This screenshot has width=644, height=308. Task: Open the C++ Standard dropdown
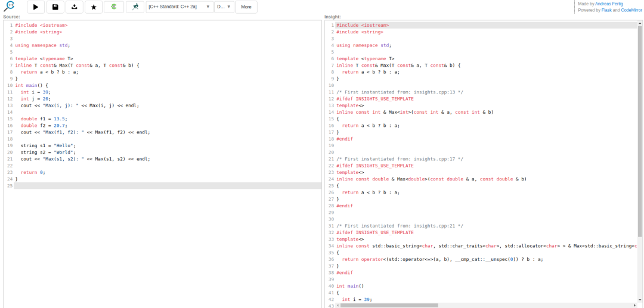(x=179, y=7)
